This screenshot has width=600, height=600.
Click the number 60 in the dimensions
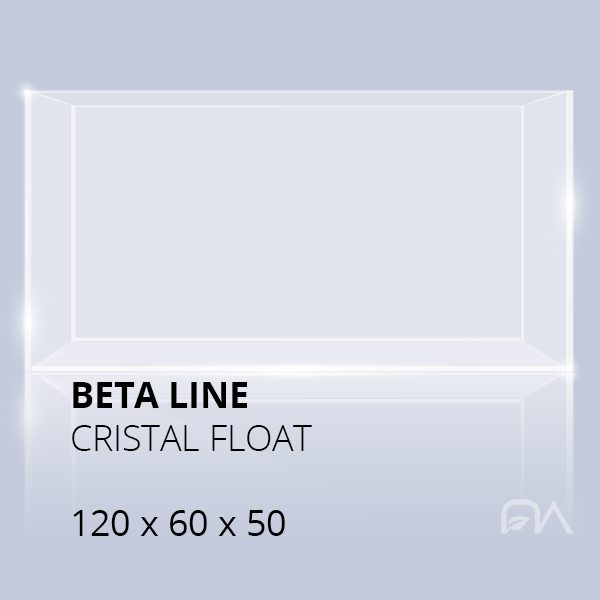pyautogui.click(x=181, y=523)
